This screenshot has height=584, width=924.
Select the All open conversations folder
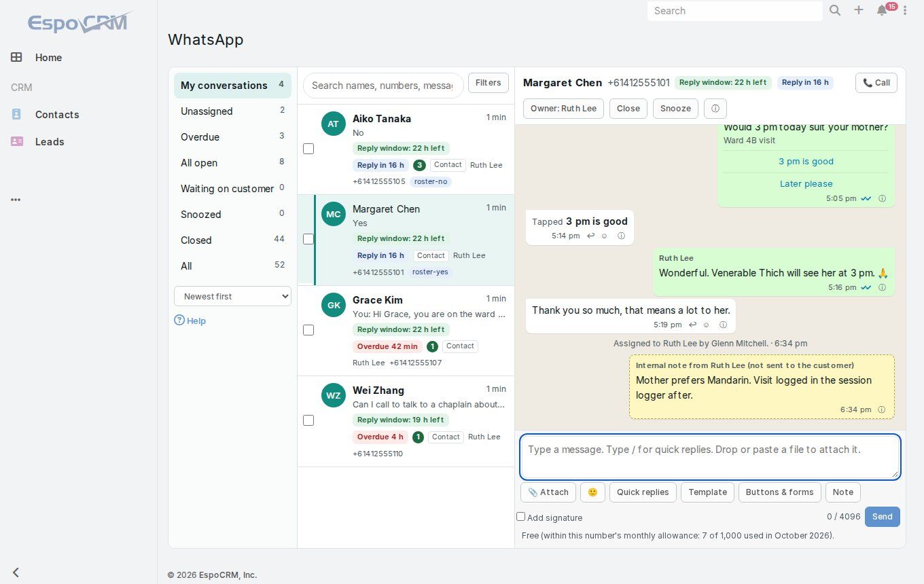232,163
